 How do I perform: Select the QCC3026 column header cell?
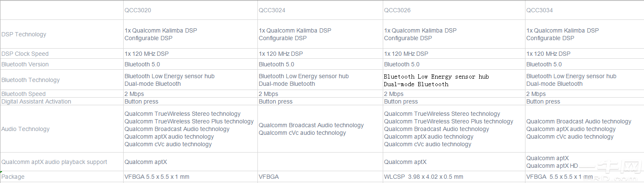coord(397,10)
